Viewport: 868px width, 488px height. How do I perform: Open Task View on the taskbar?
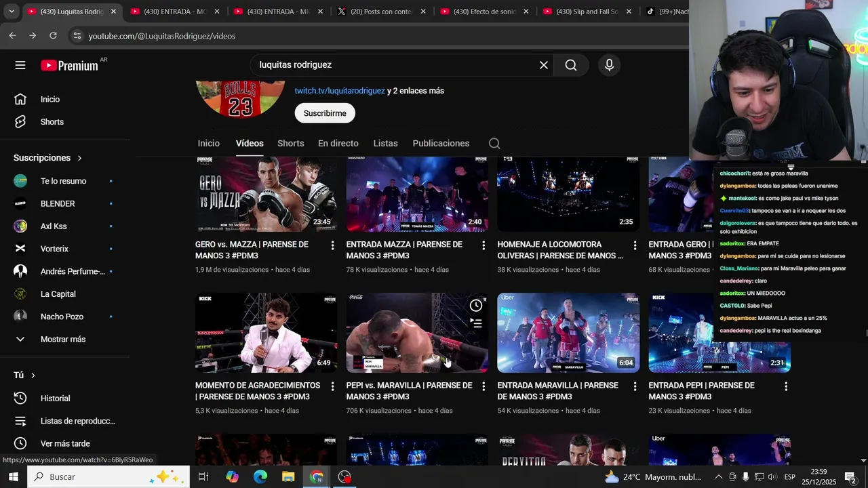(x=203, y=477)
